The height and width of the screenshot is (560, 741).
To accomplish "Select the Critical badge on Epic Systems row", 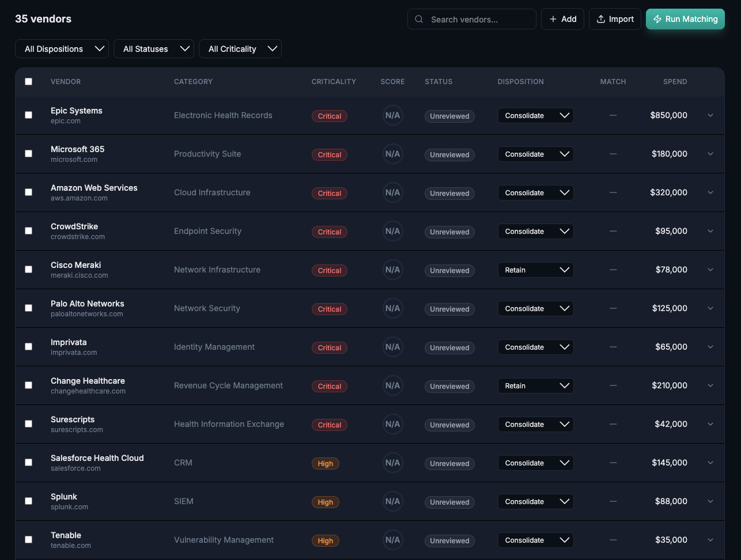I will point(329,116).
